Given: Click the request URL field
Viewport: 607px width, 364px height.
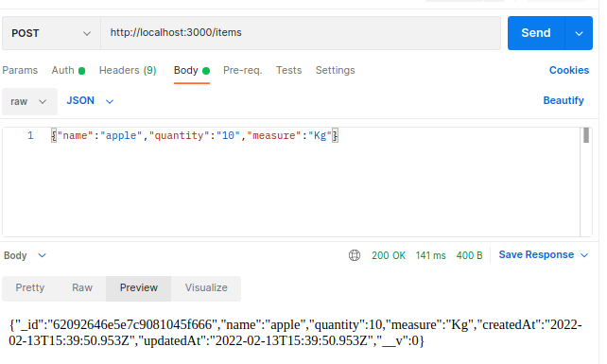Looking at the screenshot, I should [301, 33].
